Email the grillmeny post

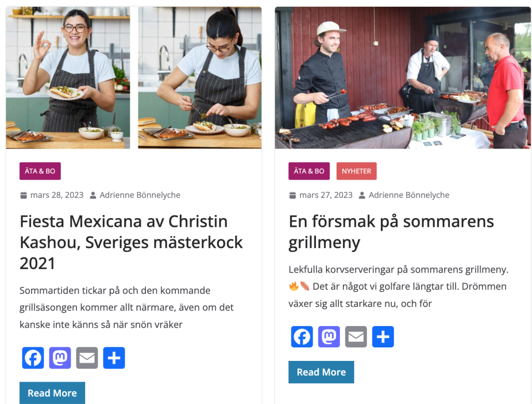pyautogui.click(x=356, y=336)
